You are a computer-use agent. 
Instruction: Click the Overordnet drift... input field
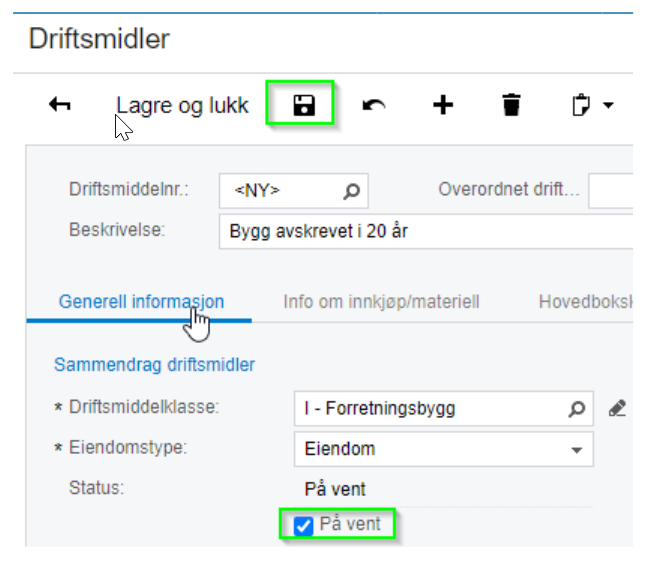click(x=611, y=191)
